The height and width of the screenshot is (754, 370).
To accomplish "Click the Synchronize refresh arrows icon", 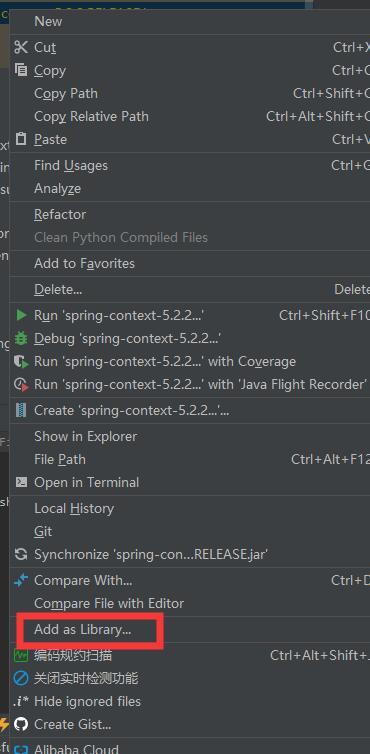I will (x=21, y=554).
